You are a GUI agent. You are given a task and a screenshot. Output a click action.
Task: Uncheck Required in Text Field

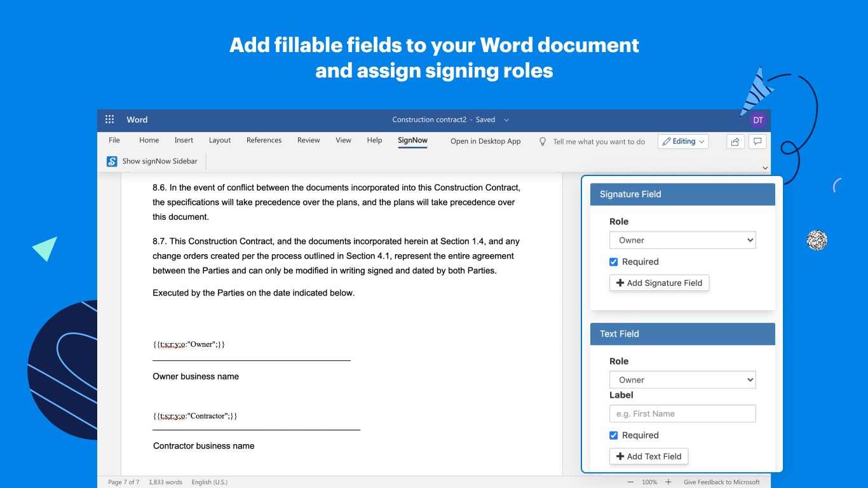[x=613, y=435]
